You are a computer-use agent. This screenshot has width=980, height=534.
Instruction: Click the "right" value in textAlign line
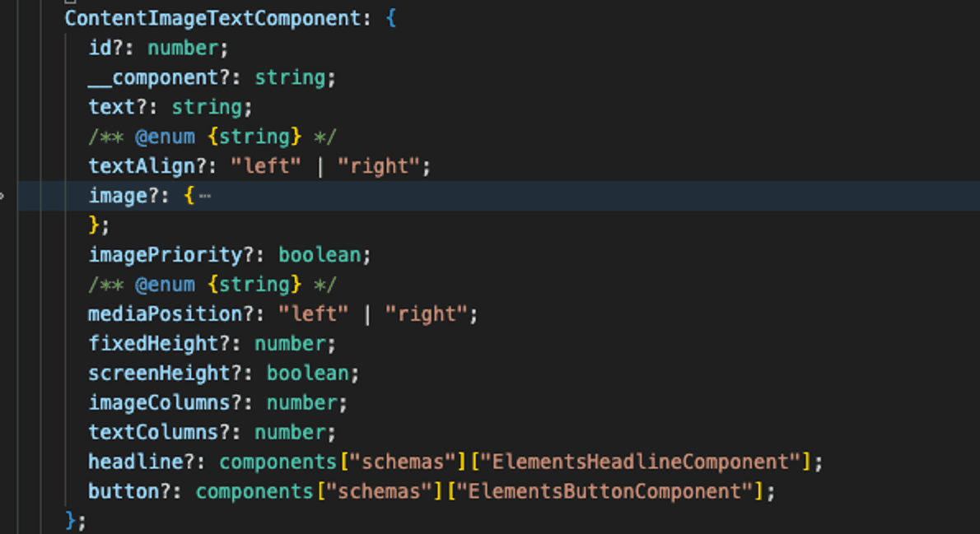(x=378, y=166)
